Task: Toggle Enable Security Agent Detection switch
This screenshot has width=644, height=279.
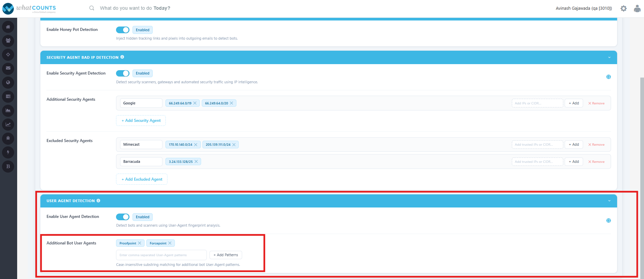Action: point(123,73)
